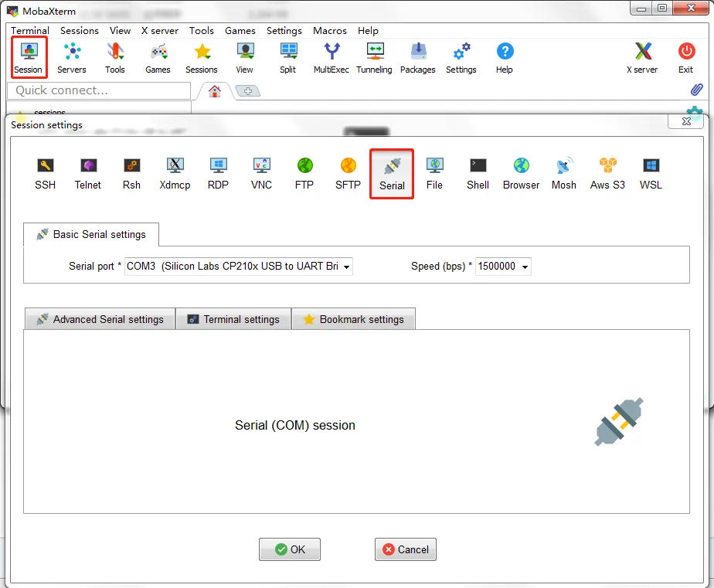Choose the Rsh session type

pos(131,174)
